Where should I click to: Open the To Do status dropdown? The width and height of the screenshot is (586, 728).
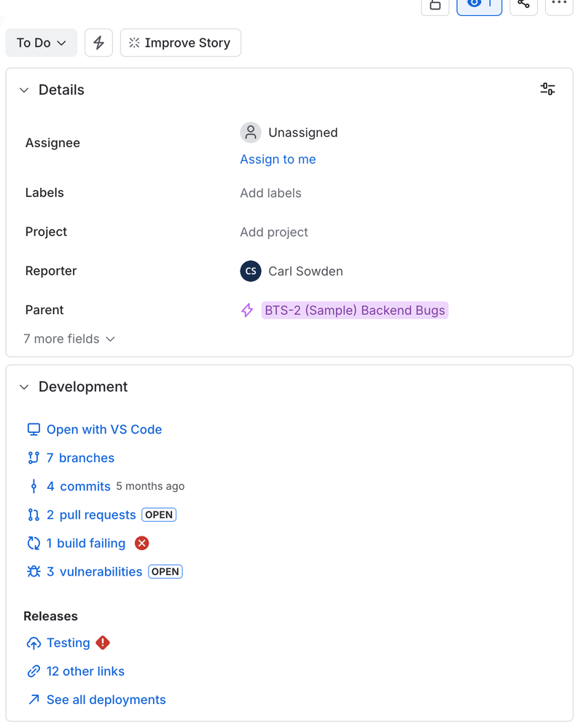(41, 42)
